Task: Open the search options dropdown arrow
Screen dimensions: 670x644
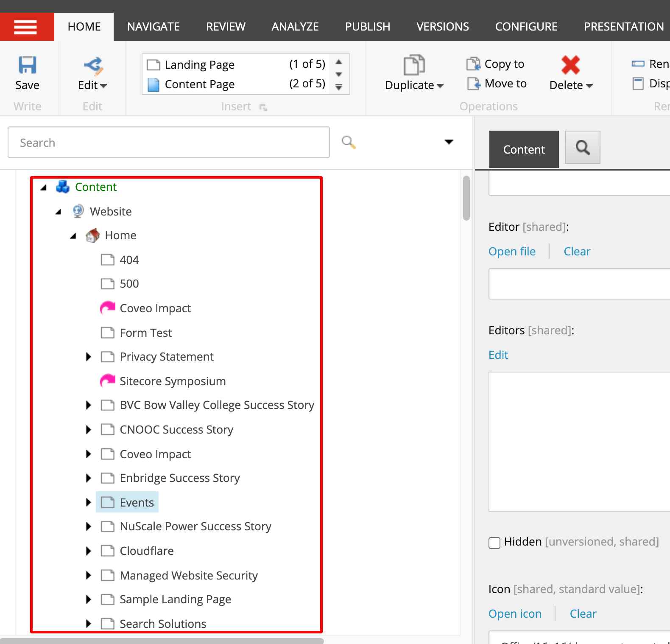Action: point(449,142)
